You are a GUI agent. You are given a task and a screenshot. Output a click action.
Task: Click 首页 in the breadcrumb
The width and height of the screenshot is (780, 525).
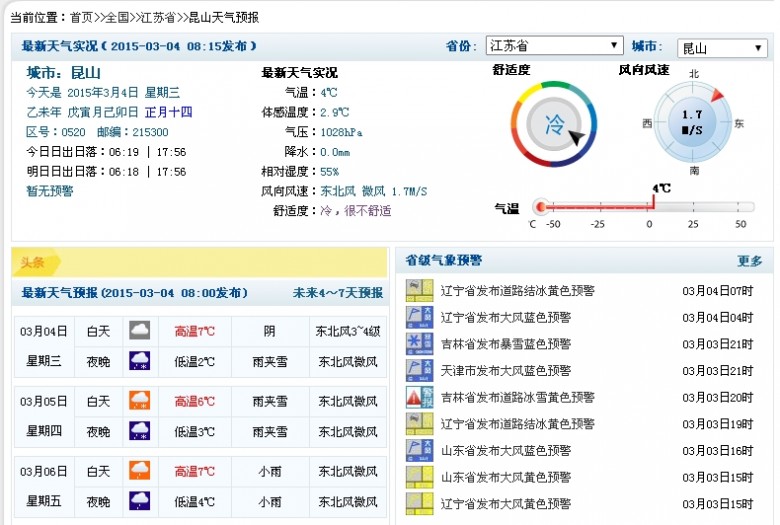[x=82, y=17]
